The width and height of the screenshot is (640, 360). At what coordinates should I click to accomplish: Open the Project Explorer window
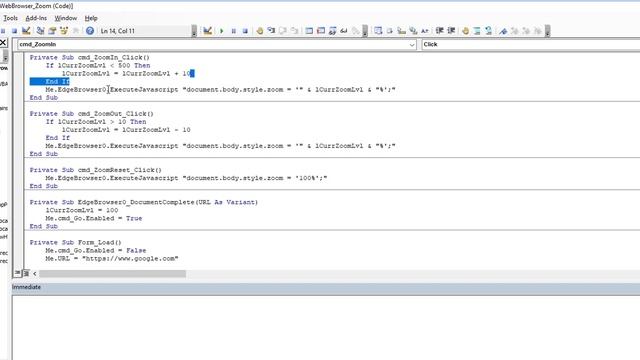click(40, 31)
